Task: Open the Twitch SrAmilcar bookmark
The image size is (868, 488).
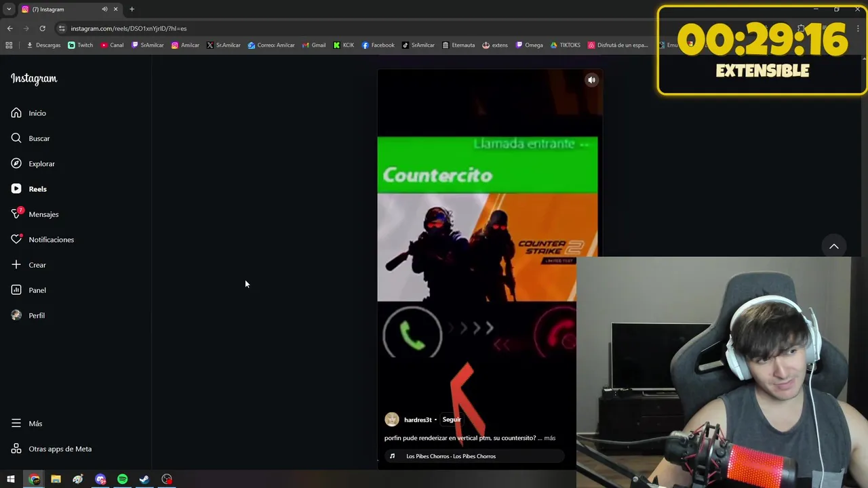Action: click(x=148, y=45)
